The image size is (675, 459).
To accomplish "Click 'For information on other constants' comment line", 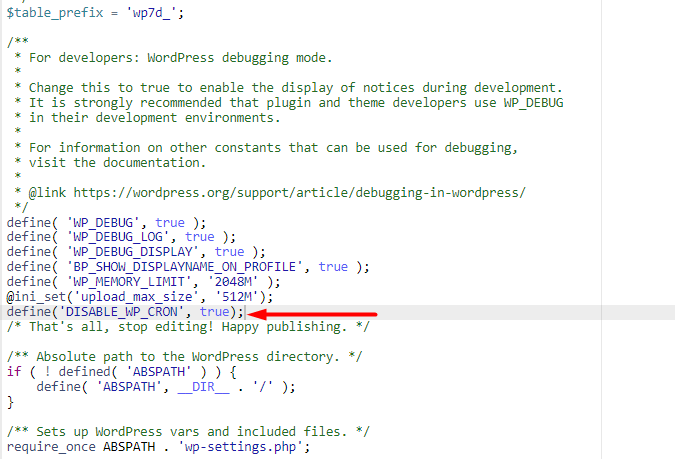I will pos(266,148).
